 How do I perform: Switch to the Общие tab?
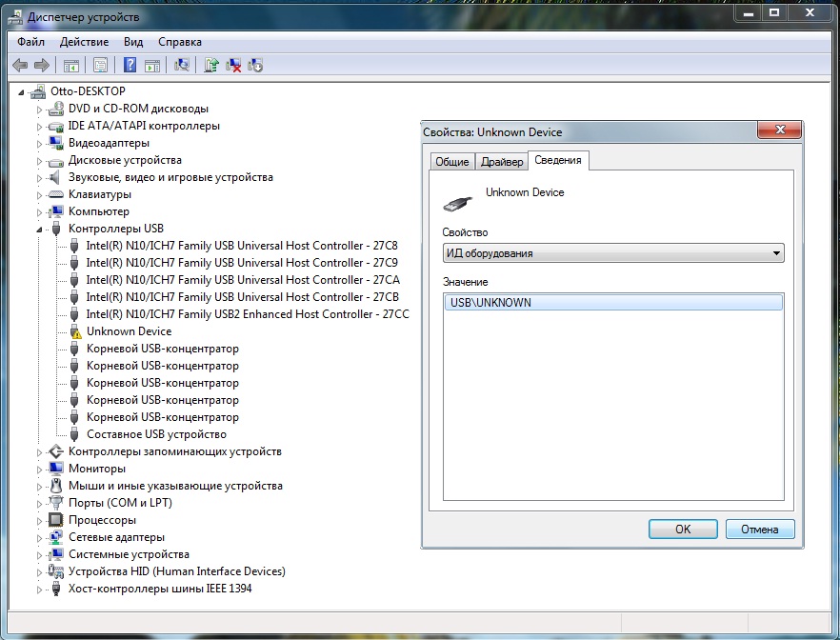(x=452, y=162)
